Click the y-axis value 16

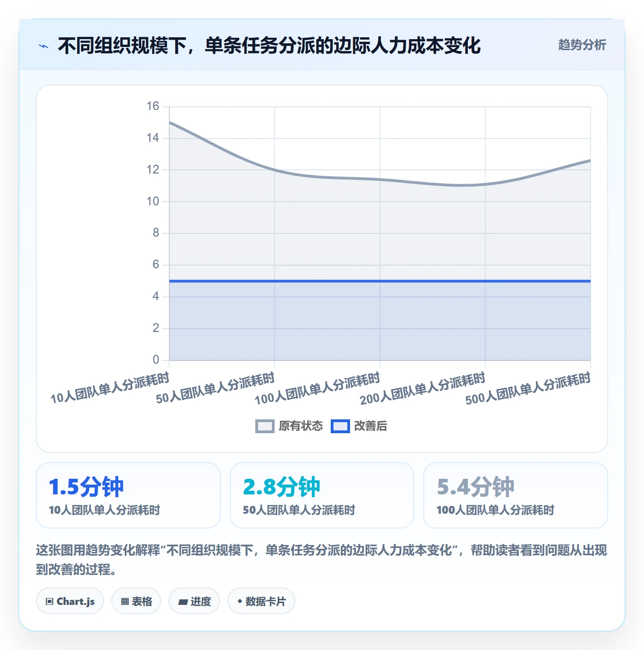click(153, 106)
